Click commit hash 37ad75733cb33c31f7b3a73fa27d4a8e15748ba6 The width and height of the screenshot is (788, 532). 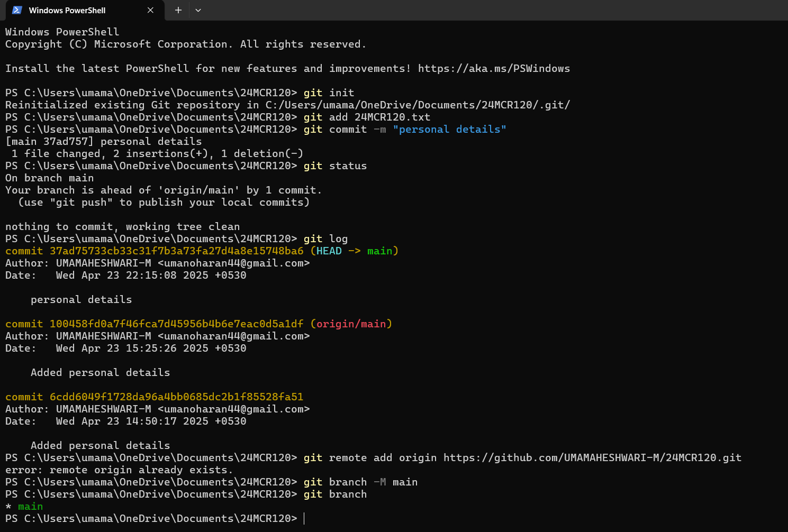coord(177,251)
